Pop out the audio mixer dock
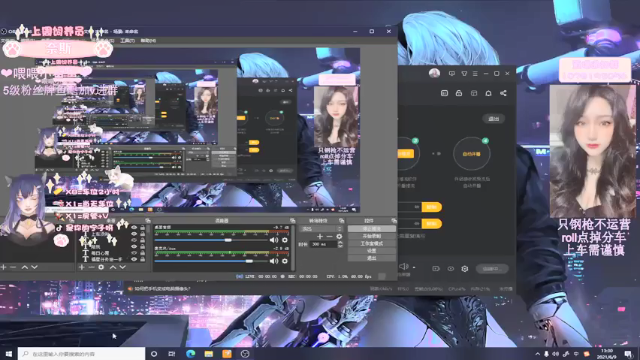This screenshot has width=640, height=360. pyautogui.click(x=292, y=220)
